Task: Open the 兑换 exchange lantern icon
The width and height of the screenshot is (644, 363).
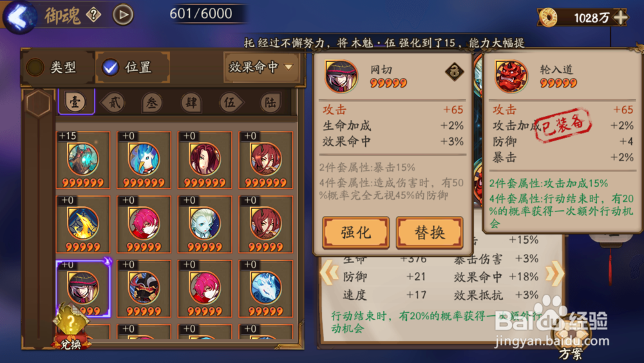Action: (71, 328)
